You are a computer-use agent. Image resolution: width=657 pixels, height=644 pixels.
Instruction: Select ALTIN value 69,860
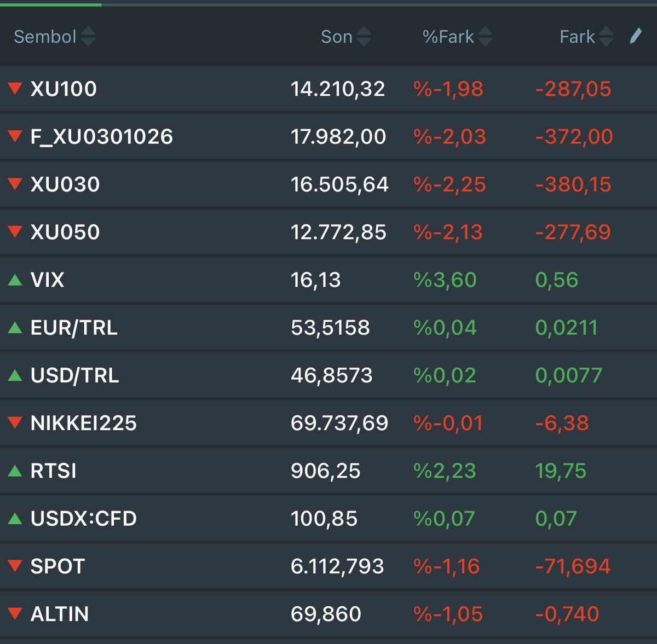[x=326, y=614]
